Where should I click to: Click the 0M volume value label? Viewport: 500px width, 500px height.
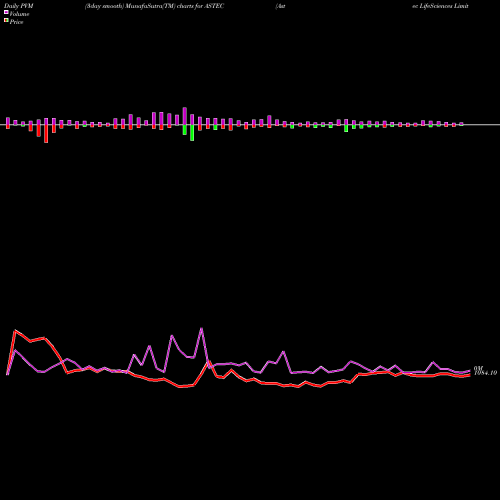coord(478,368)
